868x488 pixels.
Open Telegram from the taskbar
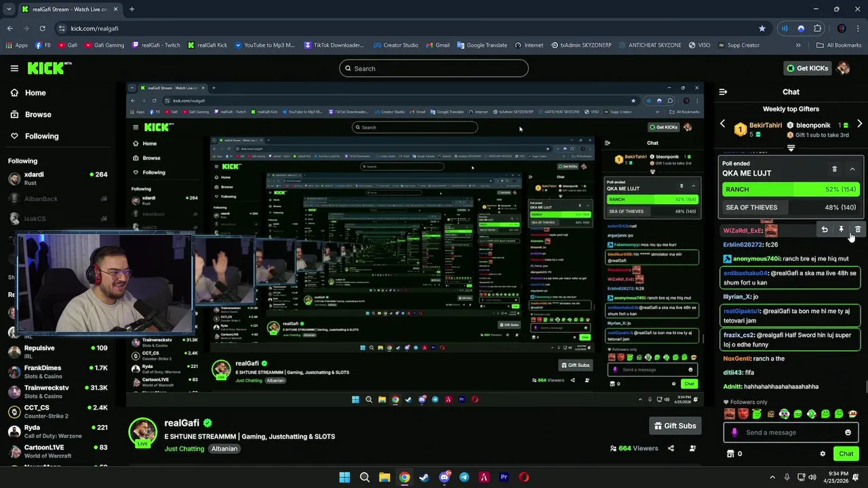(x=464, y=477)
